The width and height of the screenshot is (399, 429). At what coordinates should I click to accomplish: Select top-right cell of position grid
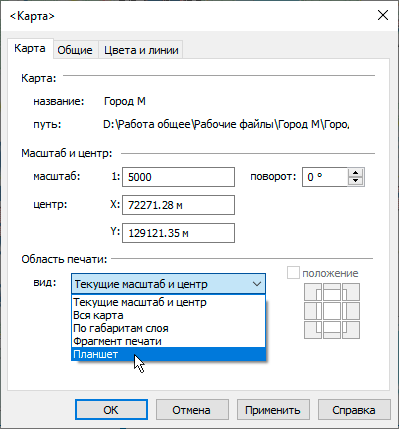coord(351,292)
